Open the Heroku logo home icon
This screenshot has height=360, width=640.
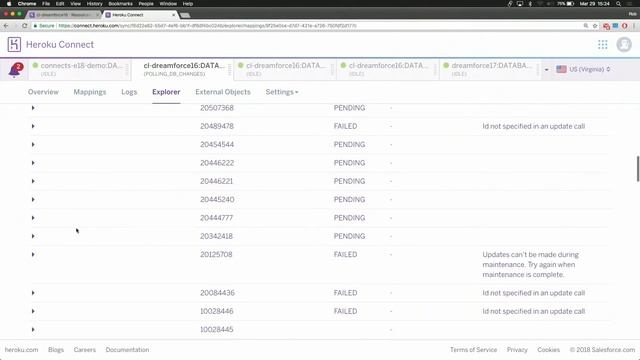[x=14, y=44]
